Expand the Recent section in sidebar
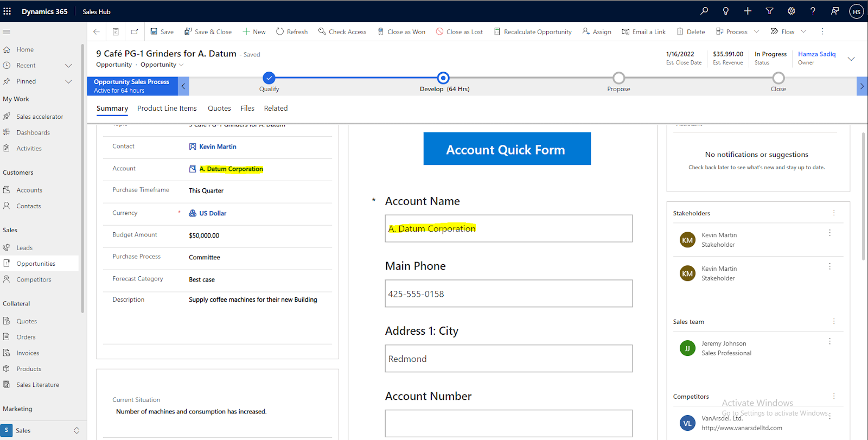This screenshot has width=868, height=440. 68,66
